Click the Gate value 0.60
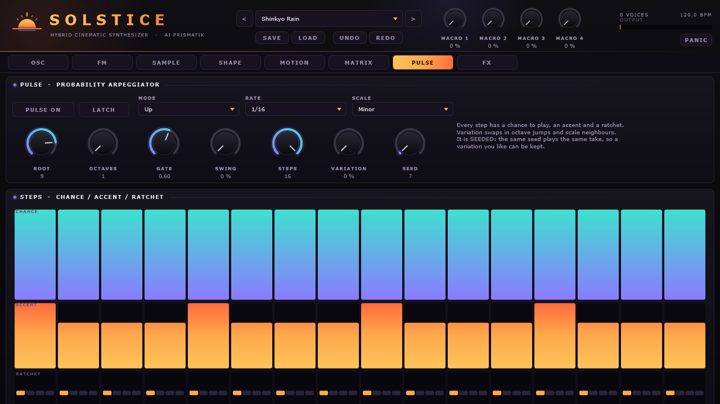The width and height of the screenshot is (720, 404). click(x=164, y=176)
